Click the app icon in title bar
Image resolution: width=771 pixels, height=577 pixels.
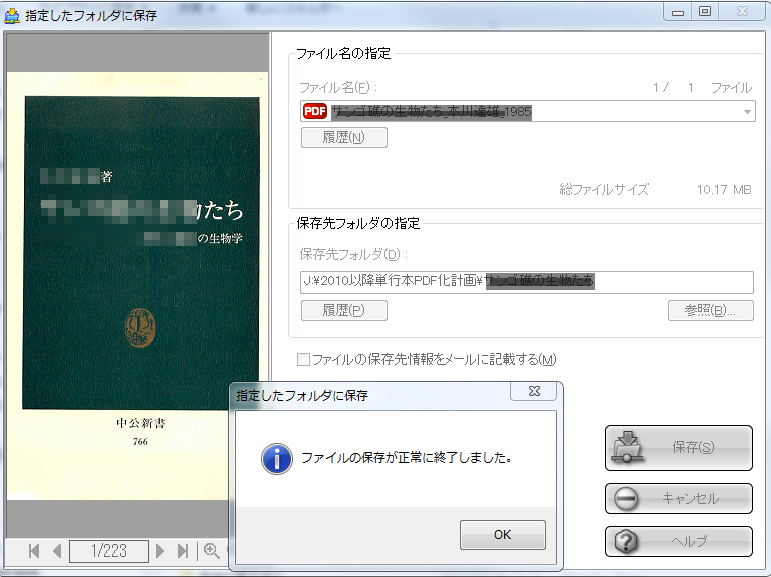(11, 15)
